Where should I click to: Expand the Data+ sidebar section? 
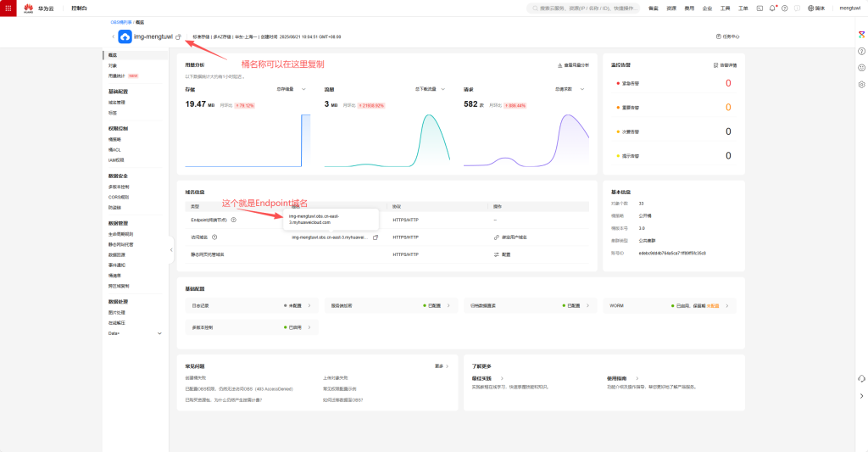[x=159, y=333]
